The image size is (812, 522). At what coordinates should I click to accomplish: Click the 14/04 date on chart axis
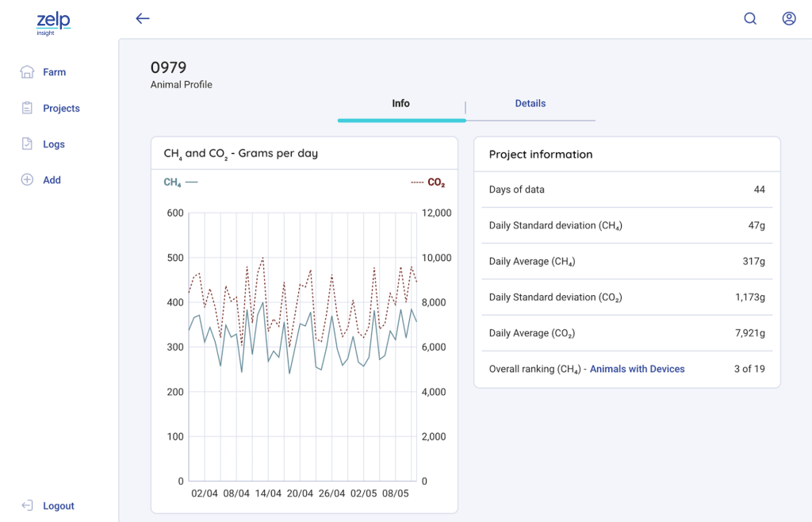point(268,493)
